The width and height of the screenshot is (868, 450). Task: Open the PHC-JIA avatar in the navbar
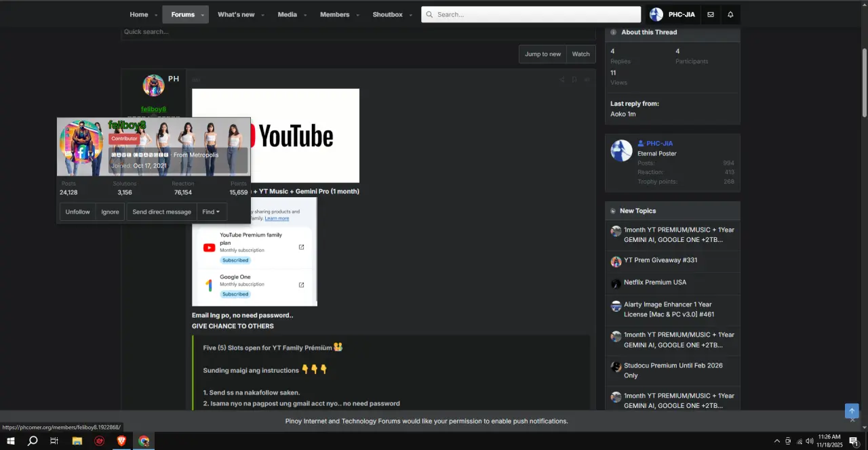pos(656,14)
